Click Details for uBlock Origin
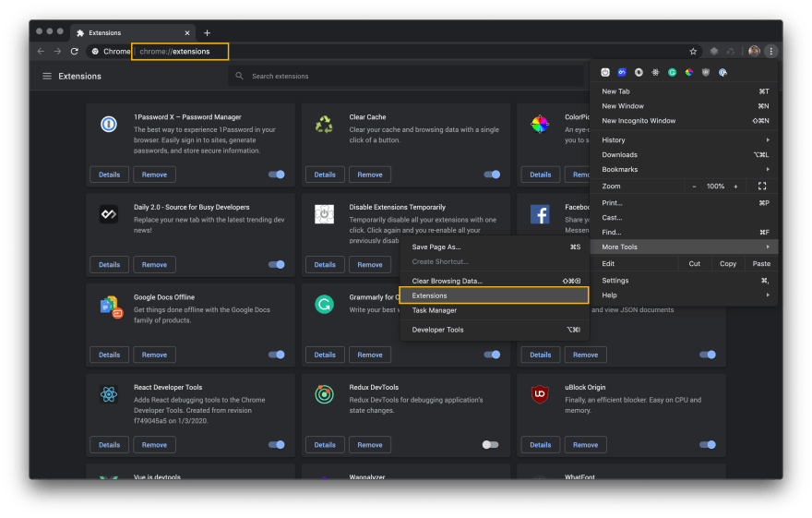 coord(540,444)
